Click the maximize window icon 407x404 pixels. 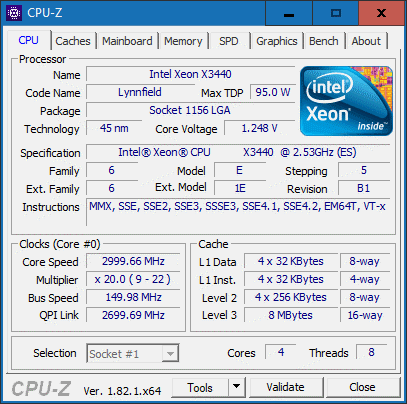(x=336, y=13)
